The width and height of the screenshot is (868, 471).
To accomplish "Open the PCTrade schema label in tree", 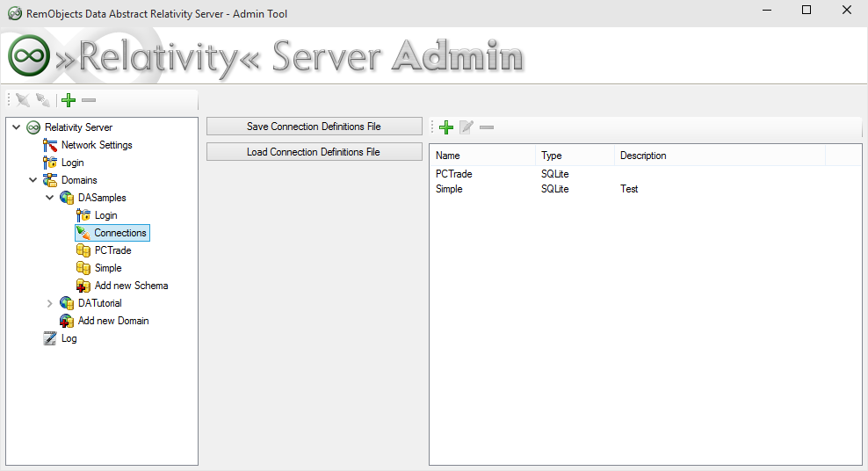I will (113, 250).
